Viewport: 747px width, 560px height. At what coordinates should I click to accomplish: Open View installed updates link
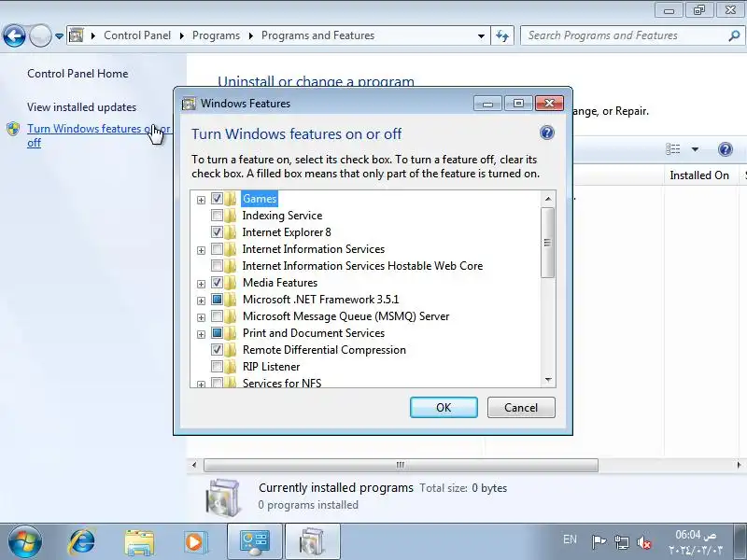pos(81,107)
